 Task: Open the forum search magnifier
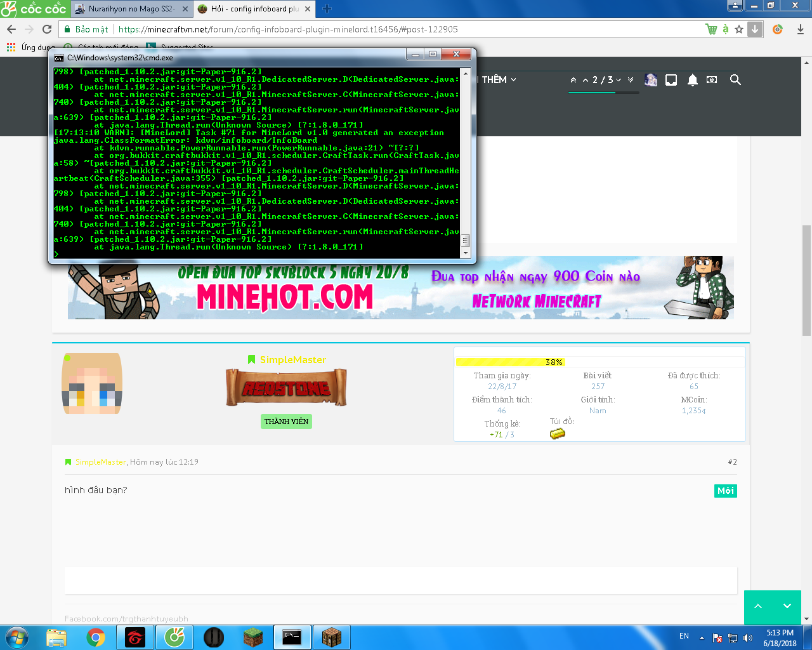tap(735, 80)
